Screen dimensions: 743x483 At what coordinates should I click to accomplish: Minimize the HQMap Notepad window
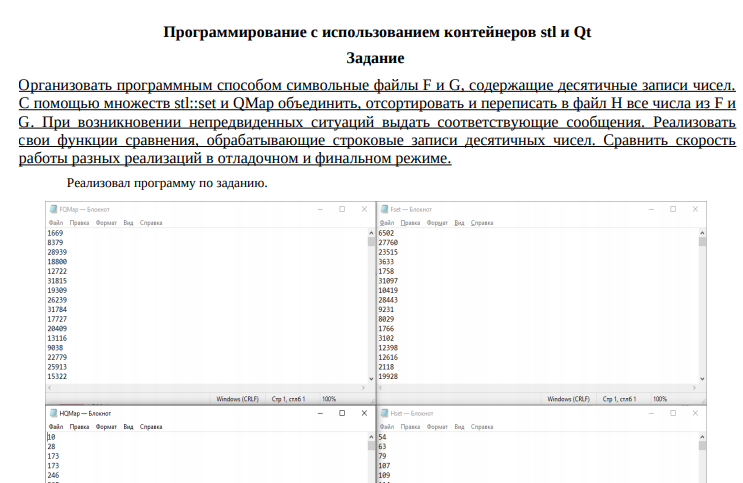320,413
